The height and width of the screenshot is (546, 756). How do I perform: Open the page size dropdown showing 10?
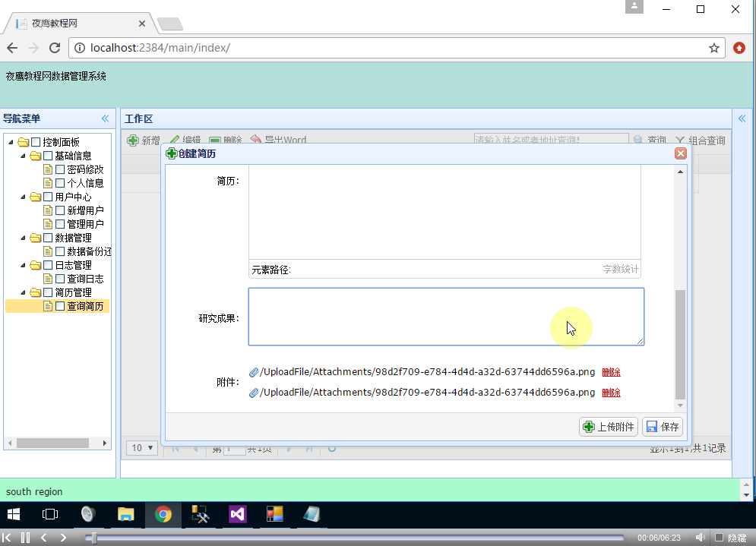click(x=141, y=448)
